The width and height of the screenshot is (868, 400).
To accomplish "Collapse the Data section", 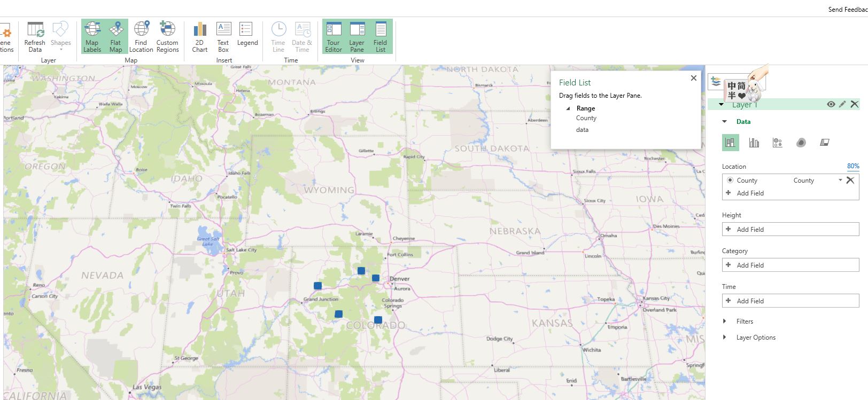I will [725, 122].
